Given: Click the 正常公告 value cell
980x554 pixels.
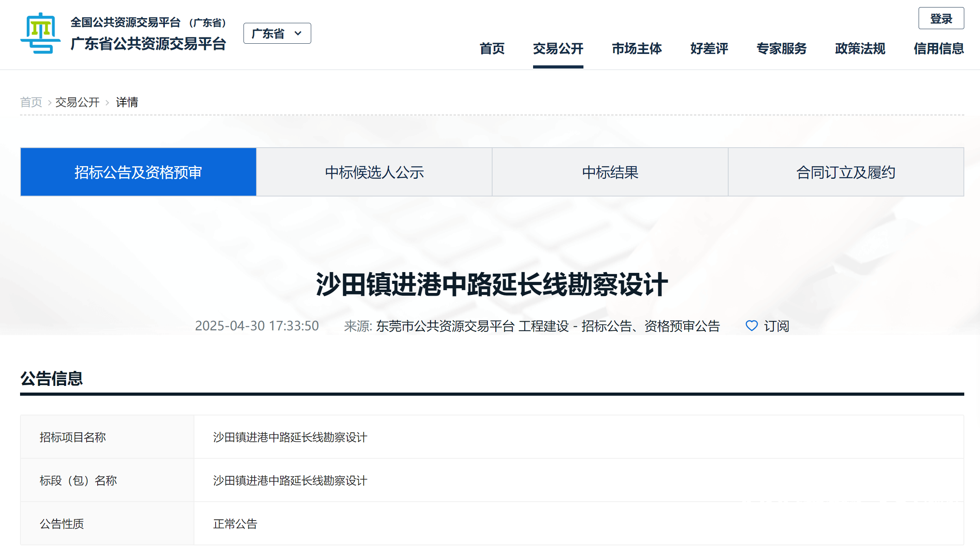Looking at the screenshot, I should coord(579,523).
